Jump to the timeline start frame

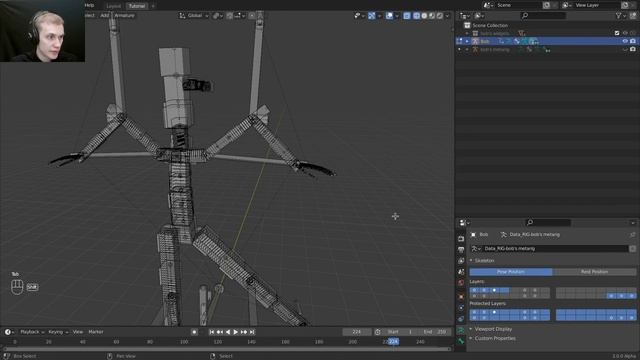pos(211,332)
